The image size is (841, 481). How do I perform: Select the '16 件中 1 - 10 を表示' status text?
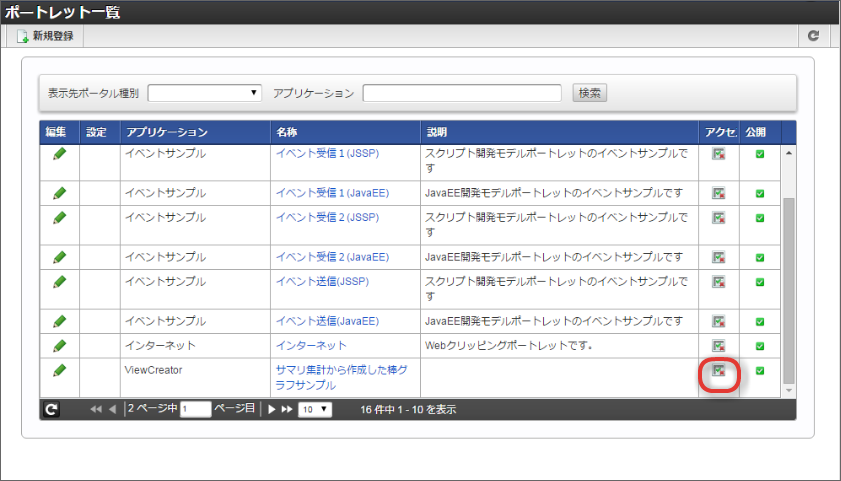pyautogui.click(x=408, y=410)
